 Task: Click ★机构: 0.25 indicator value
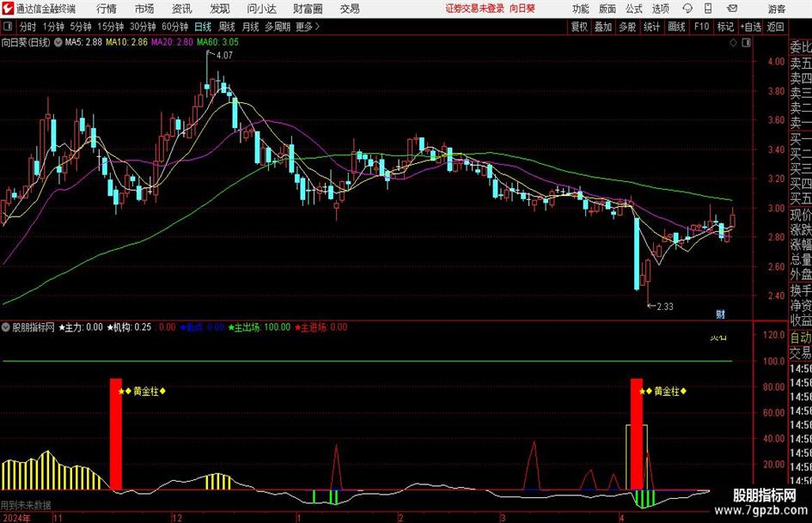click(x=129, y=327)
